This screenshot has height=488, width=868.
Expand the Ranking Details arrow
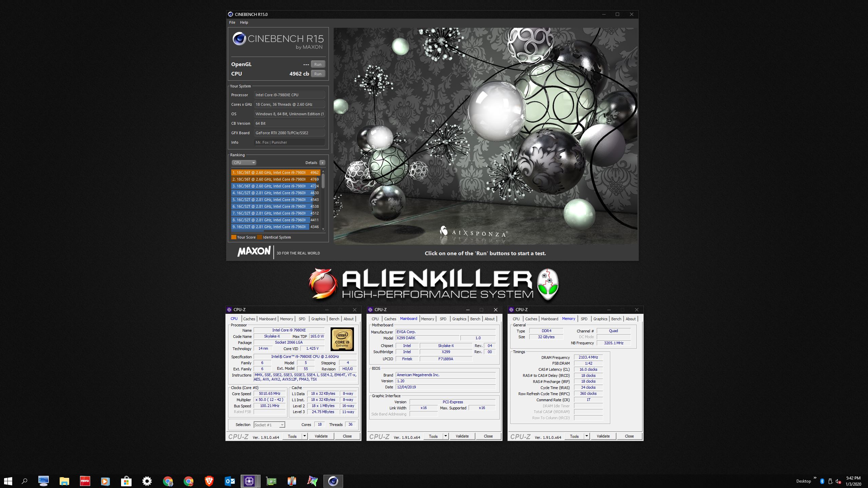[x=322, y=163]
